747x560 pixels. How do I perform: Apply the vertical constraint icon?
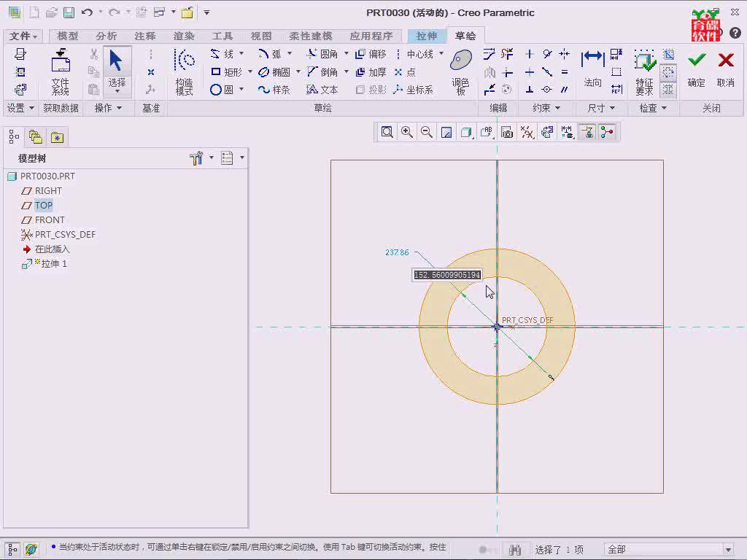pos(530,54)
